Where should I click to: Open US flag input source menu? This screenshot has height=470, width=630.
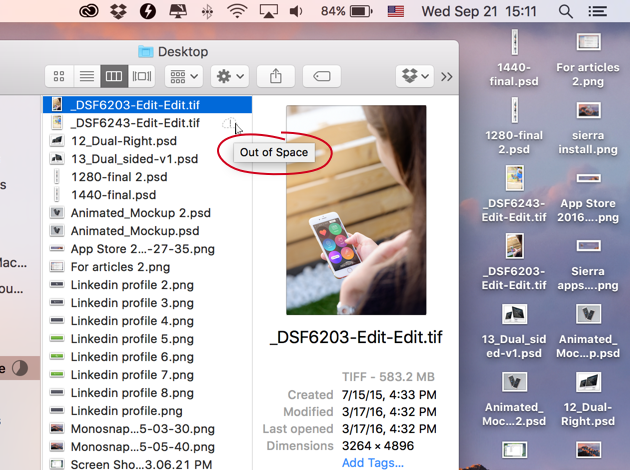395,11
